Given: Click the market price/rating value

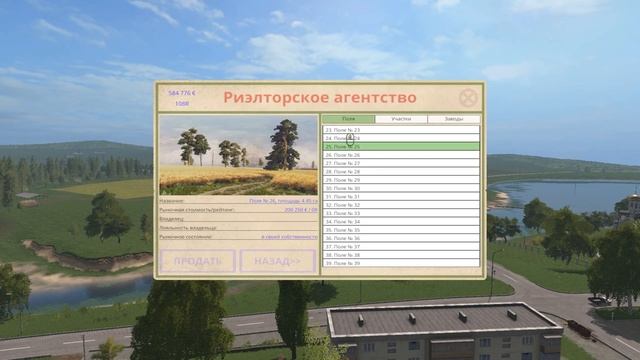Looking at the screenshot, I should (301, 210).
